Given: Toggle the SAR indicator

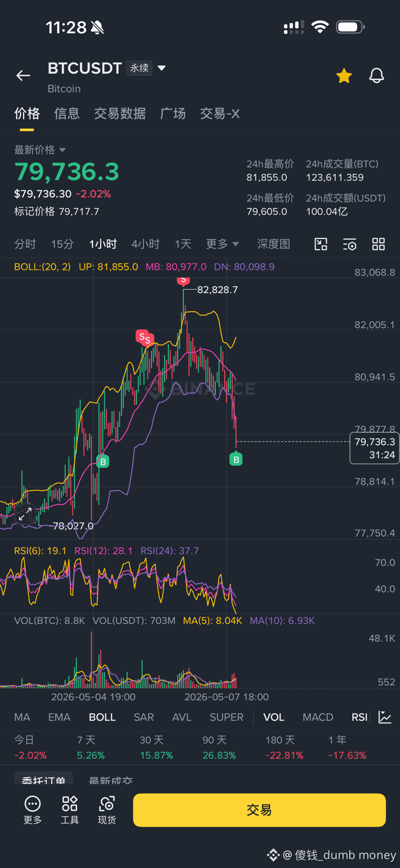Looking at the screenshot, I should 143,717.
